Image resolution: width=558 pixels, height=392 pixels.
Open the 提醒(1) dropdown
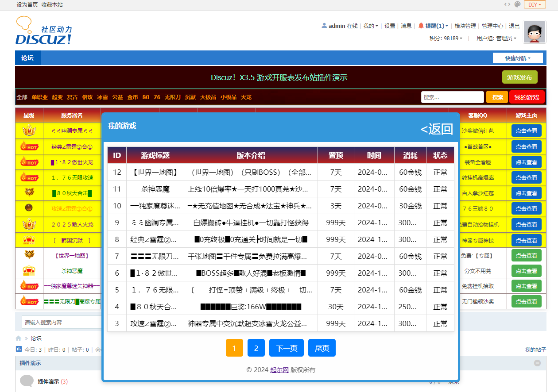437,26
